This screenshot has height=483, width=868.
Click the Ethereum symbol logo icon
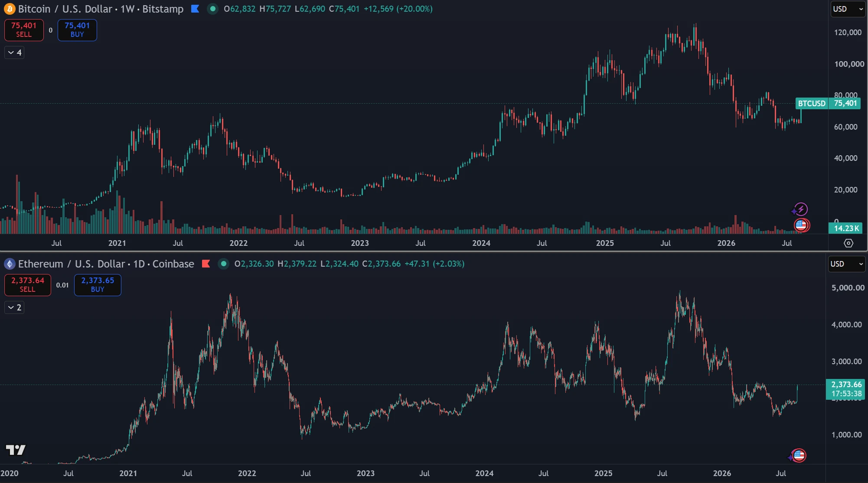point(10,264)
